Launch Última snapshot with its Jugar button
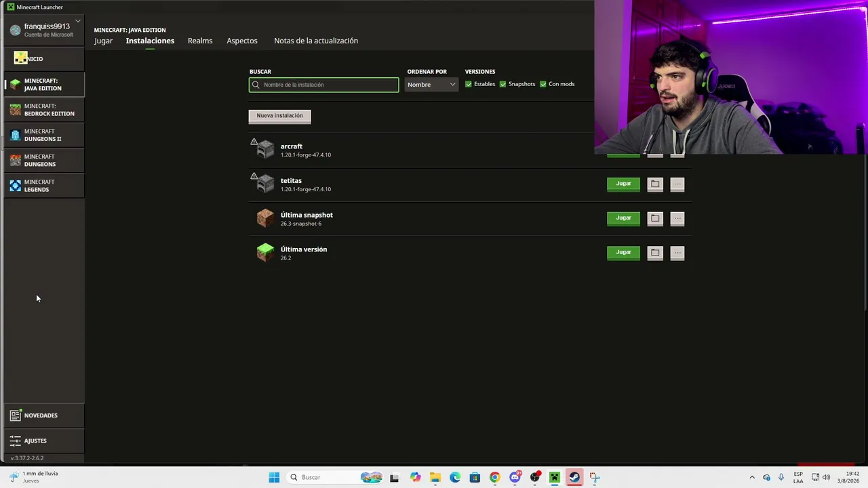The image size is (868, 488). (x=623, y=218)
